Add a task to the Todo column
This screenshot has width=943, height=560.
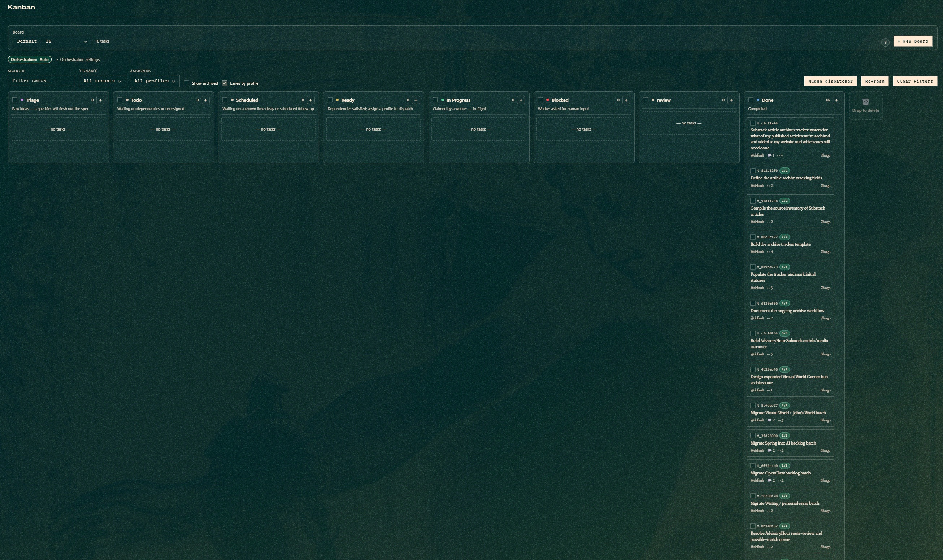coord(206,100)
